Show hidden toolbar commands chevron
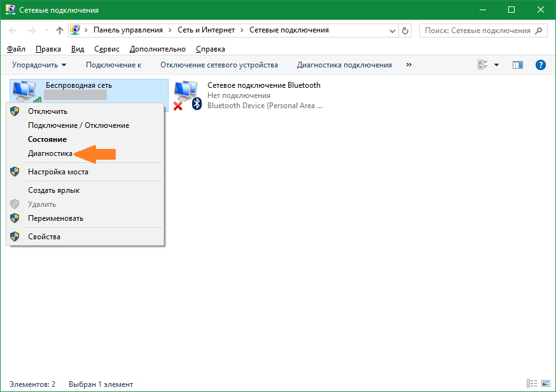The height and width of the screenshot is (392, 556). (x=408, y=65)
